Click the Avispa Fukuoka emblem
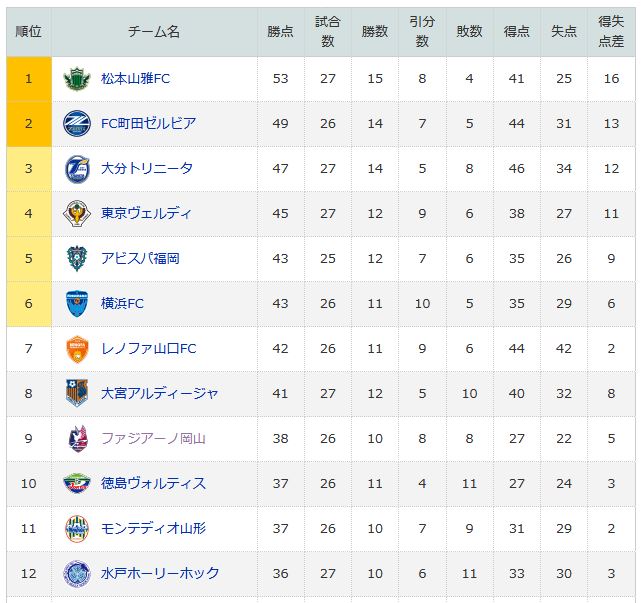Image resolution: width=643 pixels, height=603 pixels. click(x=77, y=258)
